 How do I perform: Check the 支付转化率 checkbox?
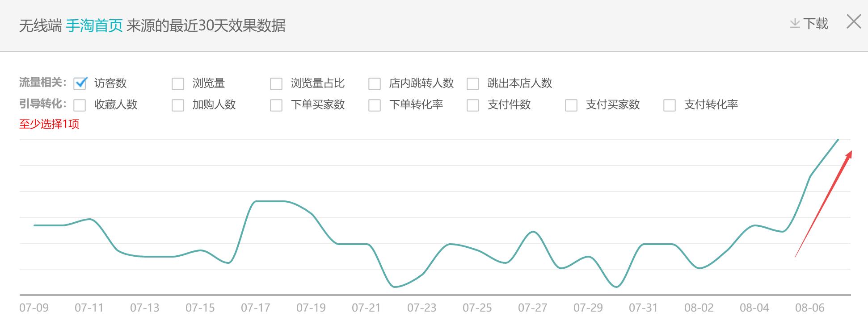(670, 105)
